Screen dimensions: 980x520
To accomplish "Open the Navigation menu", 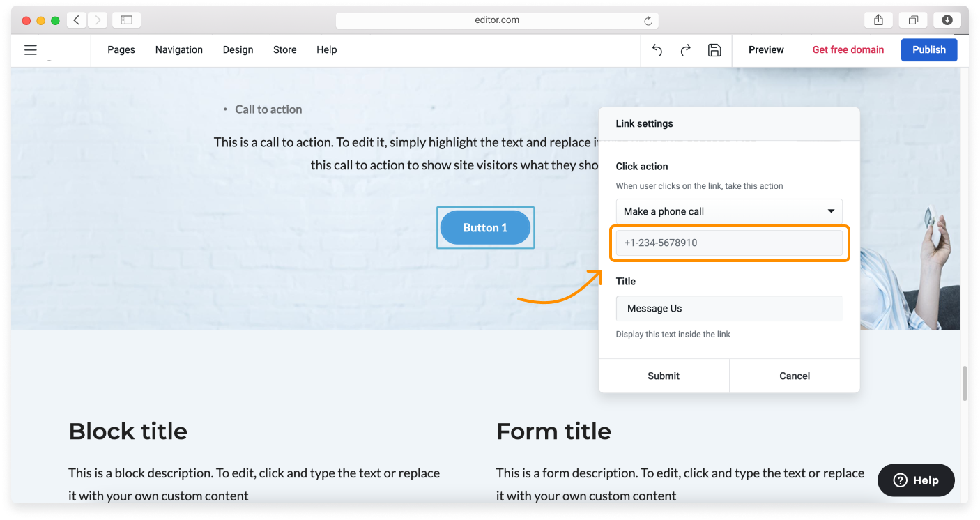I will [x=179, y=50].
